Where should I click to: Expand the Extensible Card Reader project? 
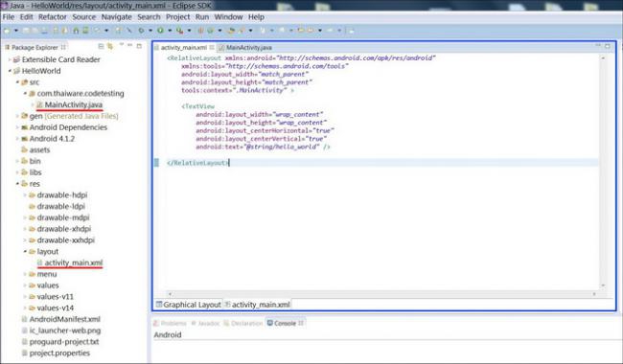(10, 59)
